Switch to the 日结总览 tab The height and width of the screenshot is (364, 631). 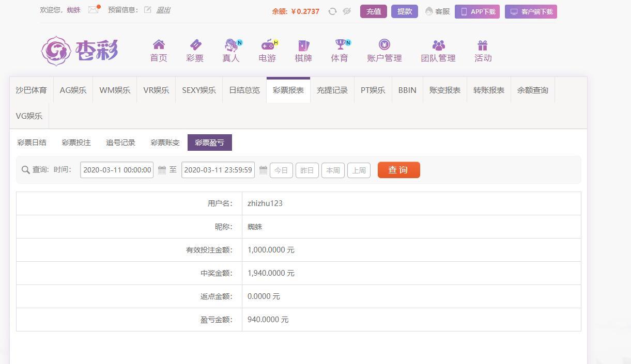pyautogui.click(x=244, y=90)
